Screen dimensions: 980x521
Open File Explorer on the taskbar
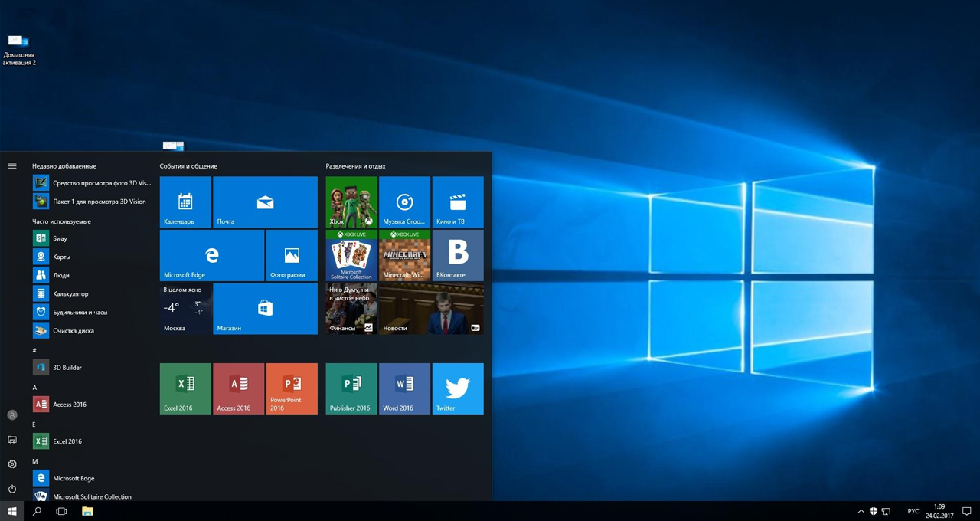click(87, 511)
